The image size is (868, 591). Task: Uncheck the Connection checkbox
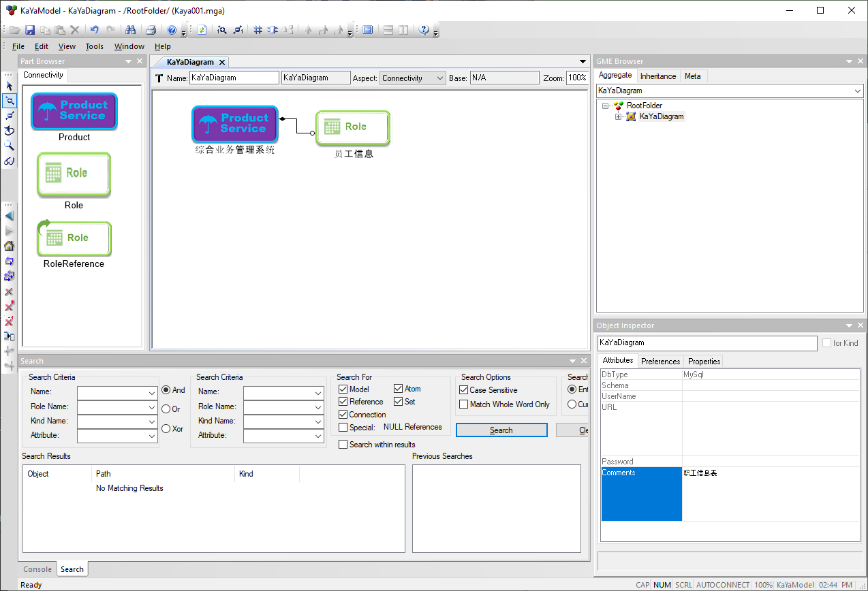pyautogui.click(x=343, y=415)
